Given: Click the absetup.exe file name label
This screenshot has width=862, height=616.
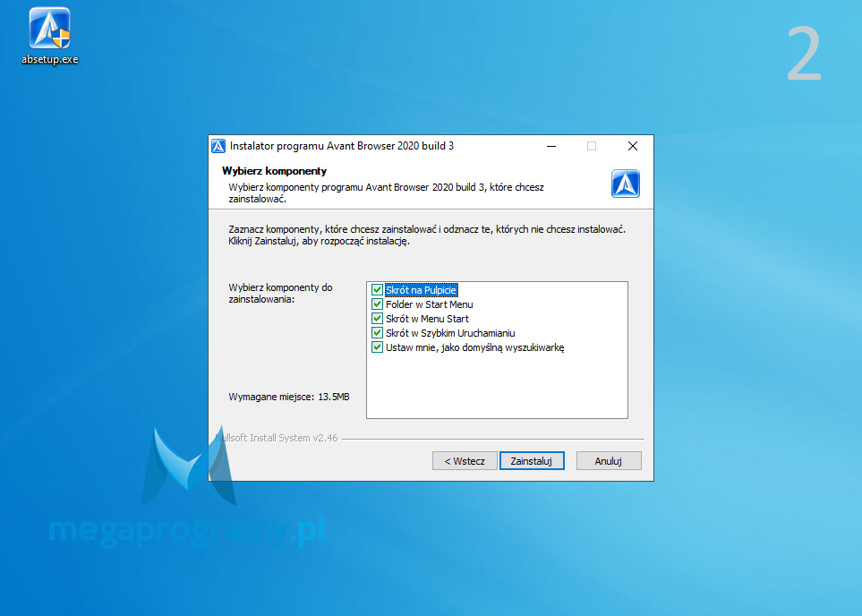Looking at the screenshot, I should click(x=50, y=59).
